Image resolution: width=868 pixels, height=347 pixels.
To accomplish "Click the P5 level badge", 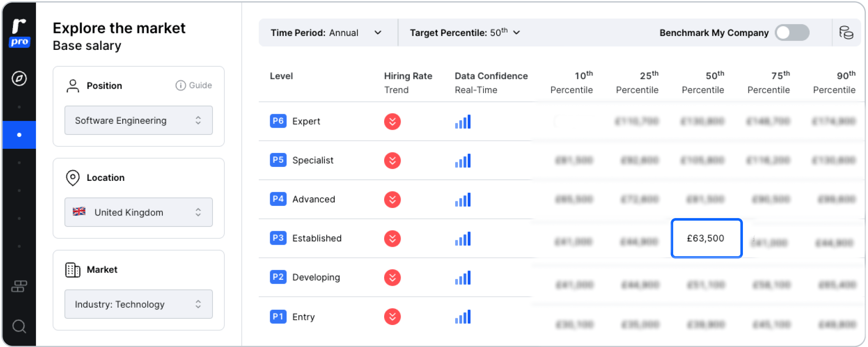I will [278, 160].
